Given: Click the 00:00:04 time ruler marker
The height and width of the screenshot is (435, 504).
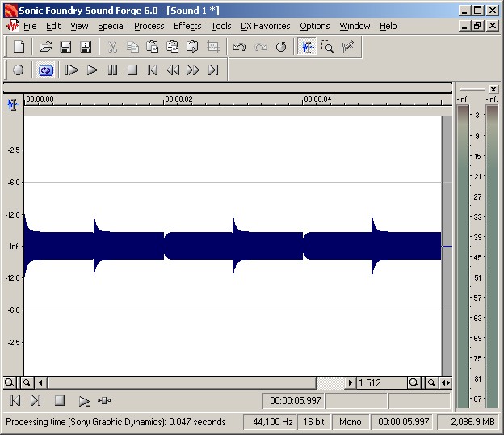Looking at the screenshot, I should point(317,99).
